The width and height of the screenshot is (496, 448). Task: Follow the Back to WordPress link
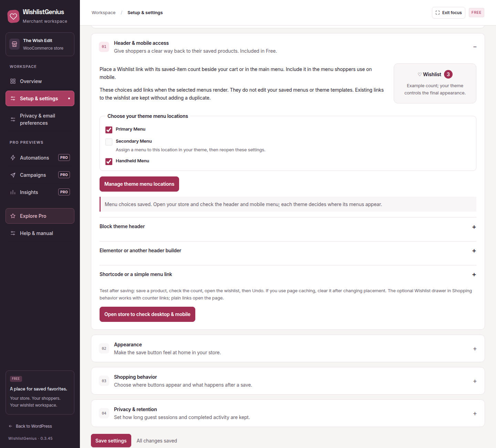[30, 426]
